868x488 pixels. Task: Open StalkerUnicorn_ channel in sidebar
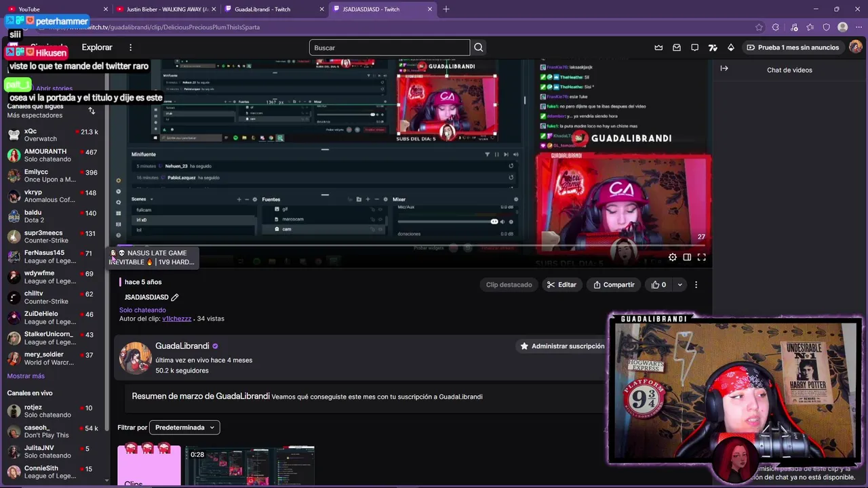click(x=53, y=338)
